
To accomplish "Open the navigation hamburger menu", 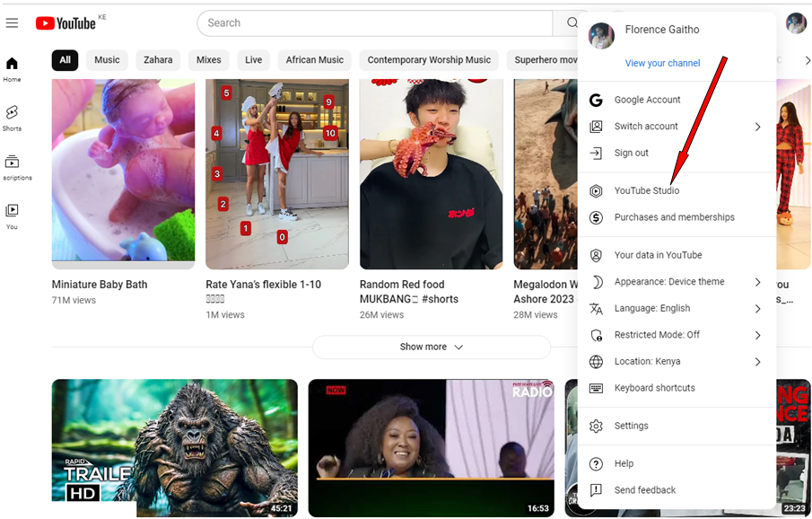I will click(12, 22).
